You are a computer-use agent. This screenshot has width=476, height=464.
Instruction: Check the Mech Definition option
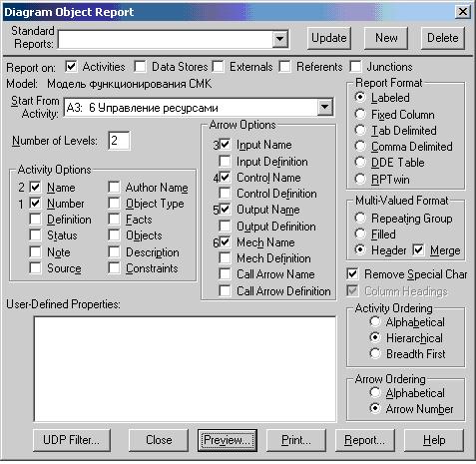click(x=225, y=257)
